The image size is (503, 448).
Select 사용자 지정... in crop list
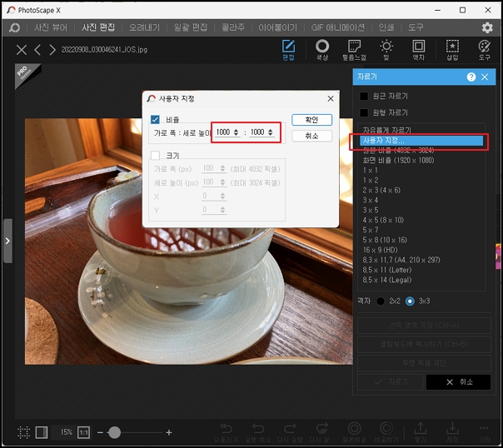(x=421, y=141)
